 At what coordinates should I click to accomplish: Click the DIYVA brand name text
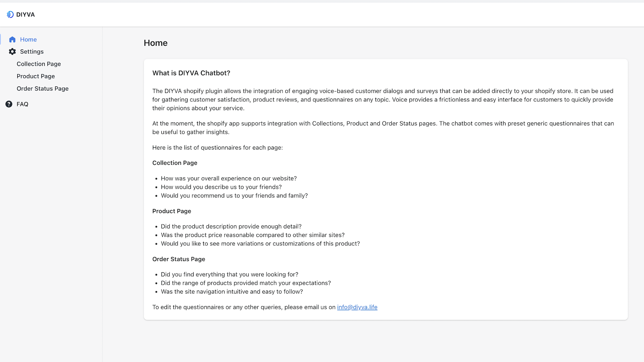(x=25, y=14)
